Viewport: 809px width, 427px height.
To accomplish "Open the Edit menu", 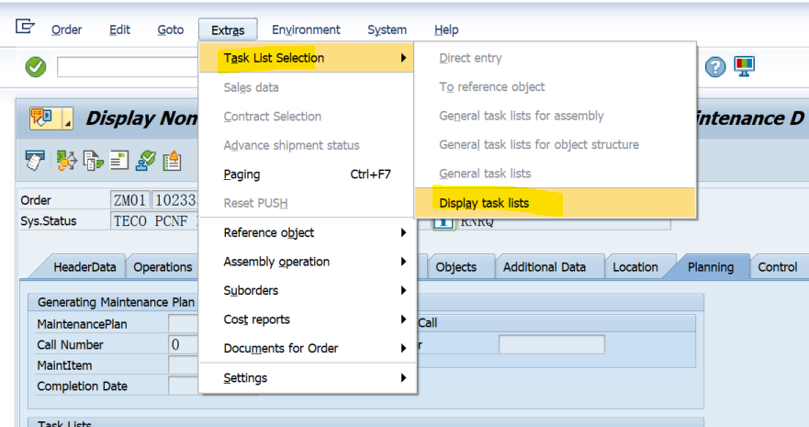I will pyautogui.click(x=120, y=30).
